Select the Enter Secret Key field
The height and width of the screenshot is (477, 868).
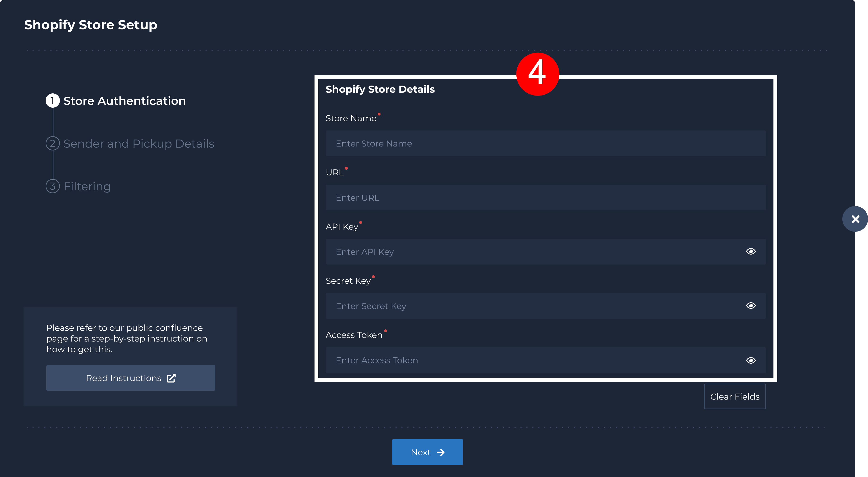pos(546,306)
